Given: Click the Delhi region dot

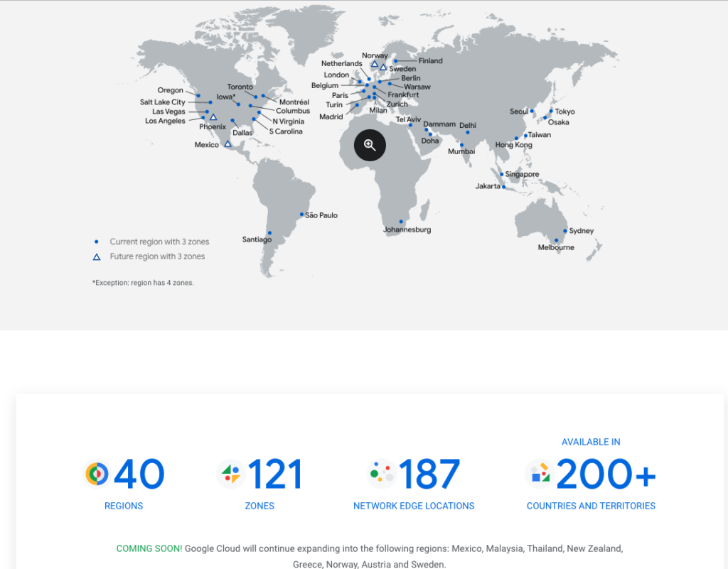Looking at the screenshot, I should click(x=468, y=133).
